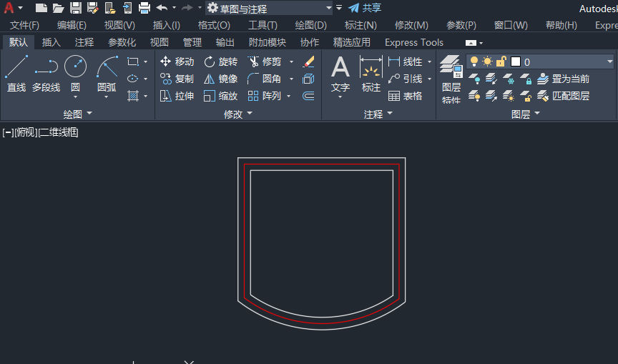618x364 pixels.
Task: Switch to the Express Tools tab
Action: point(414,42)
